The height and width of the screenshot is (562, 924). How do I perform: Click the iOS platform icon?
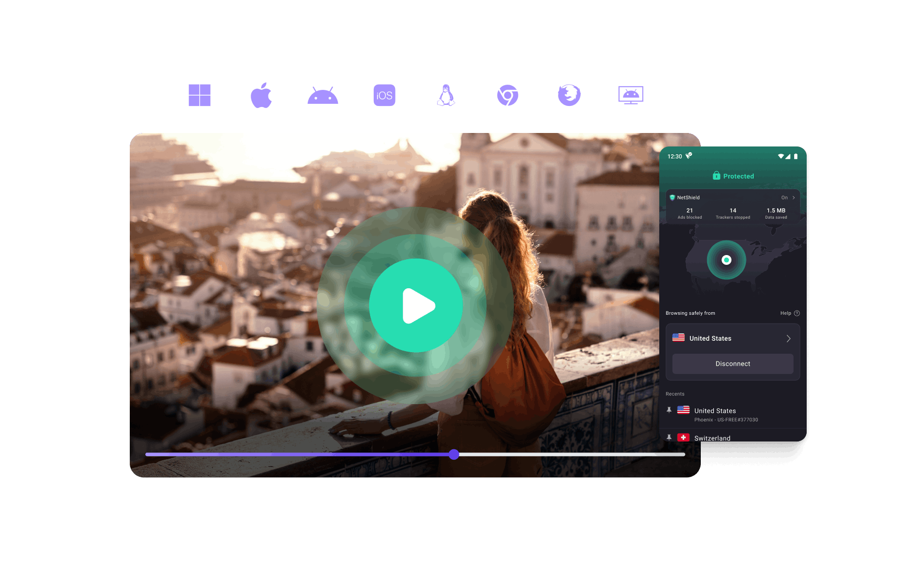384,96
